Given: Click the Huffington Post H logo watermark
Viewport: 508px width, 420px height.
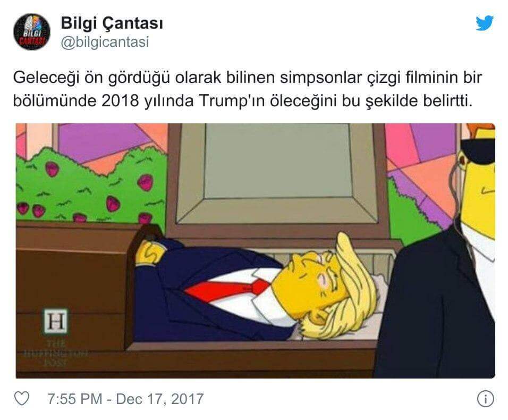Looking at the screenshot, I should point(56,322).
